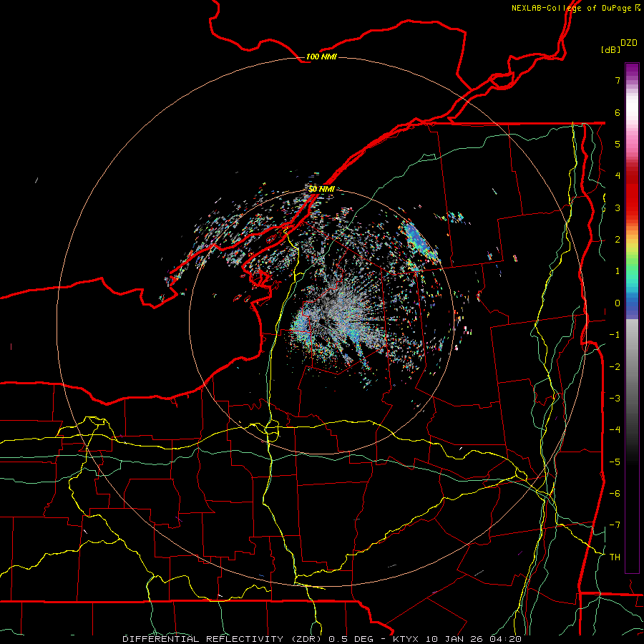
Task: Click the 5 dB value on the legend
Action: pos(618,144)
